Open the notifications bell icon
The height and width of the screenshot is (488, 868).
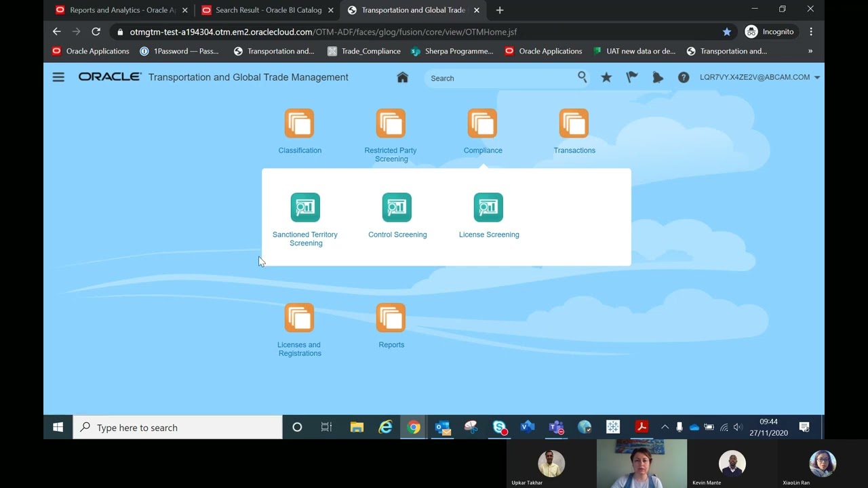point(657,77)
